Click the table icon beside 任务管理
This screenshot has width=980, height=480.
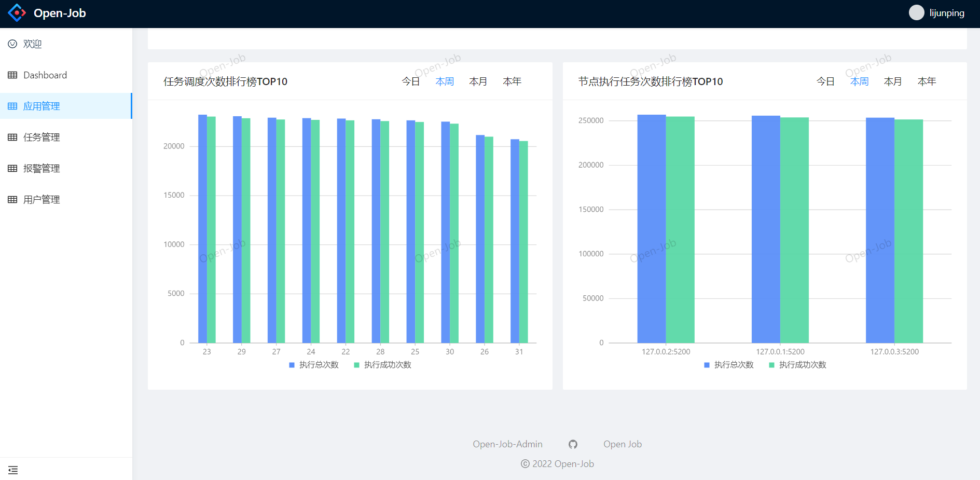12,138
